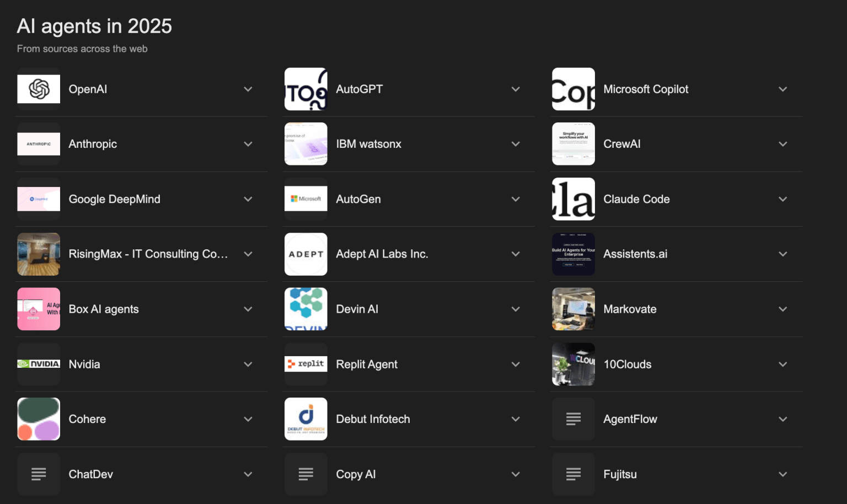The width and height of the screenshot is (847, 504).
Task: Select the 'Debut Infotech' label
Action: 373,419
